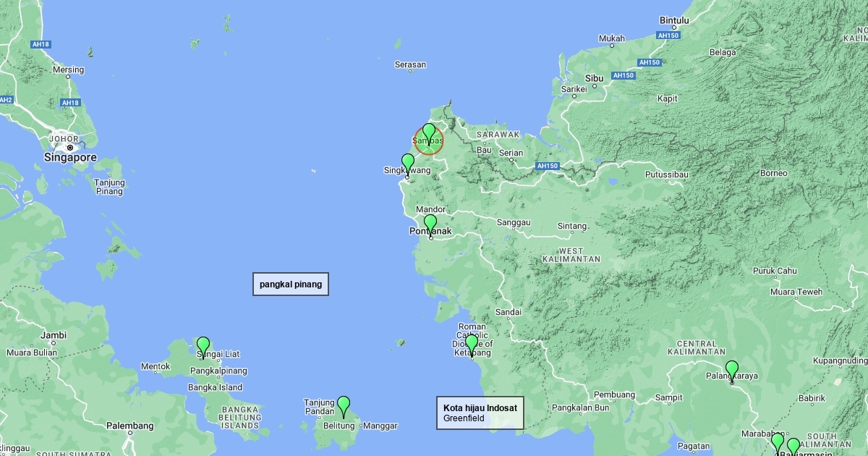Click the Manggar town label
The width and height of the screenshot is (868, 456).
click(380, 426)
